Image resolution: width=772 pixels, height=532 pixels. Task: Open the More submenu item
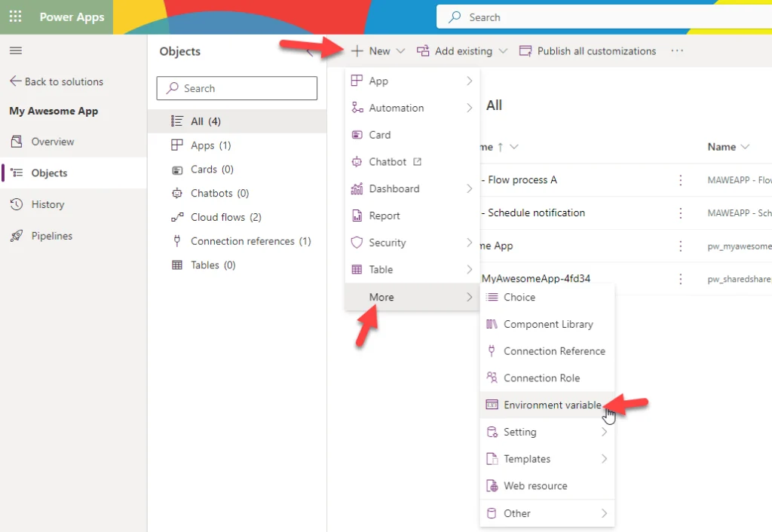point(412,297)
